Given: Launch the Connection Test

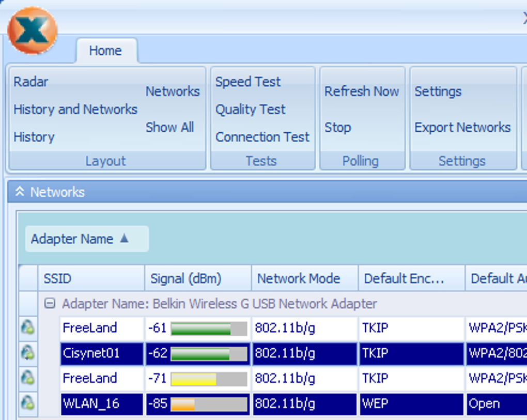Looking at the screenshot, I should (x=262, y=137).
